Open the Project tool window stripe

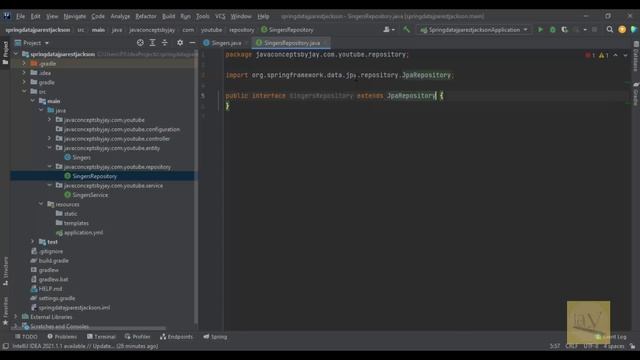(5, 53)
